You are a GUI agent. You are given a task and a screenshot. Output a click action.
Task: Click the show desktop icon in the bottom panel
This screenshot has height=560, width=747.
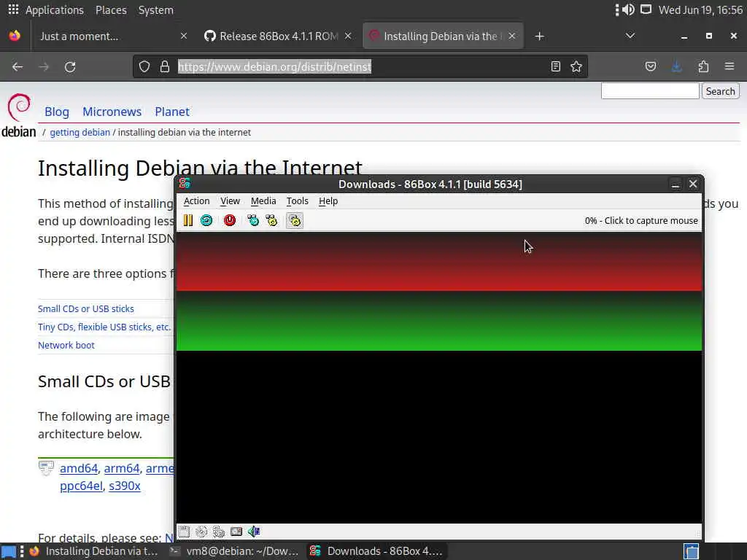click(x=9, y=551)
